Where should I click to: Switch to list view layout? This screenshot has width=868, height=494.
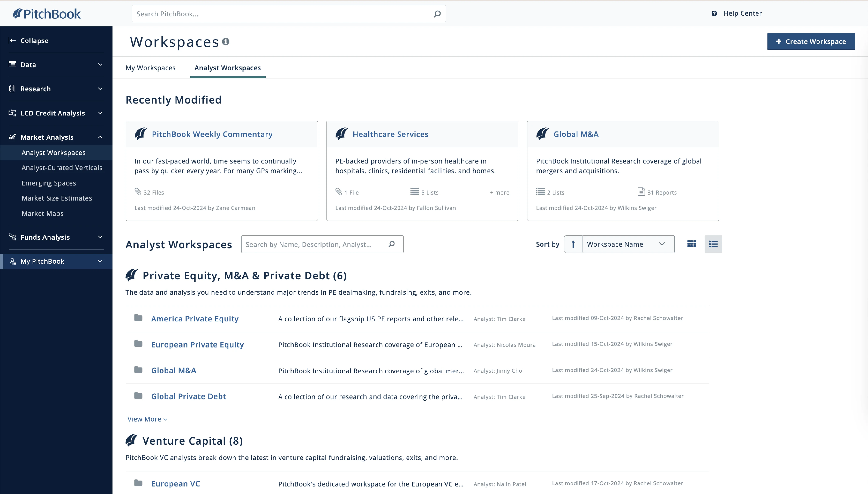coord(713,244)
